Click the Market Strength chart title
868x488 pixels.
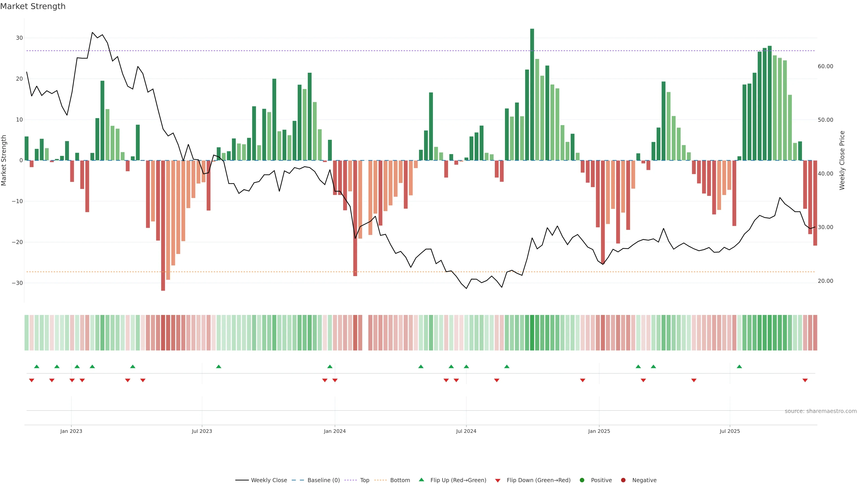point(33,6)
